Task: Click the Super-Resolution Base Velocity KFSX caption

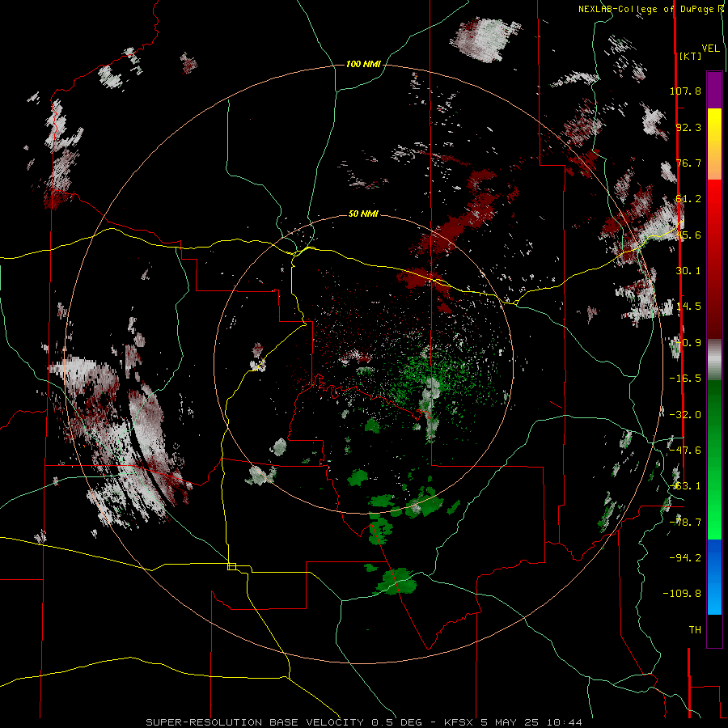Action: coord(363,722)
